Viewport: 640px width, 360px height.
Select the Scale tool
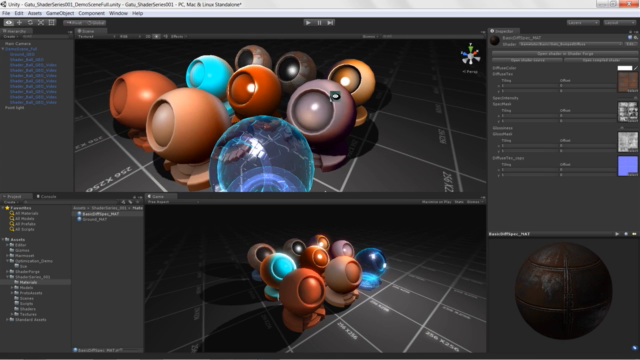(x=41, y=22)
